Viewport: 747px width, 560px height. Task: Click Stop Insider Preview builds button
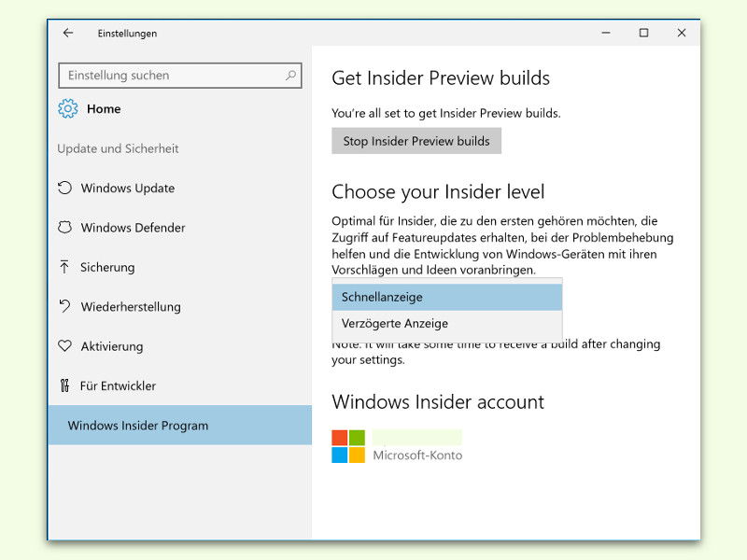416,141
